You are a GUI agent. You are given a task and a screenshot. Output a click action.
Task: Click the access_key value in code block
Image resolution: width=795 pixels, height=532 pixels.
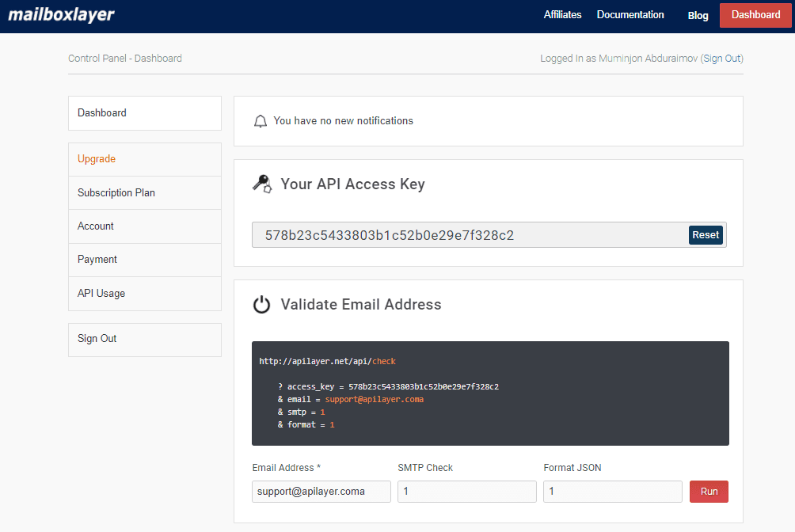pos(424,386)
